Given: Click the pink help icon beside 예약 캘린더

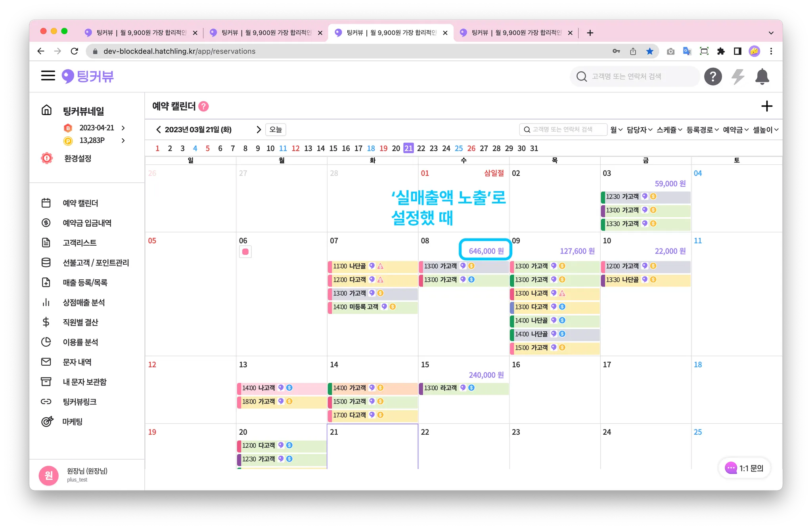Looking at the screenshot, I should 203,106.
